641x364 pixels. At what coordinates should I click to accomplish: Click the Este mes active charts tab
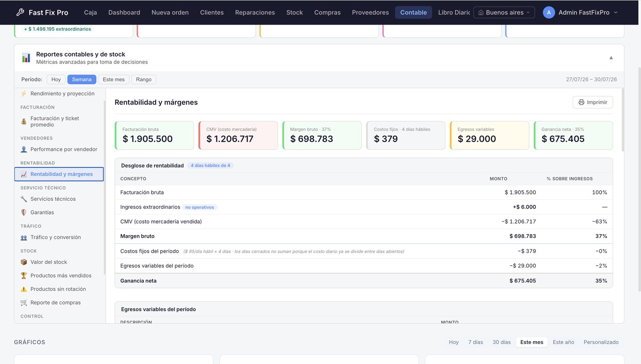point(532,342)
